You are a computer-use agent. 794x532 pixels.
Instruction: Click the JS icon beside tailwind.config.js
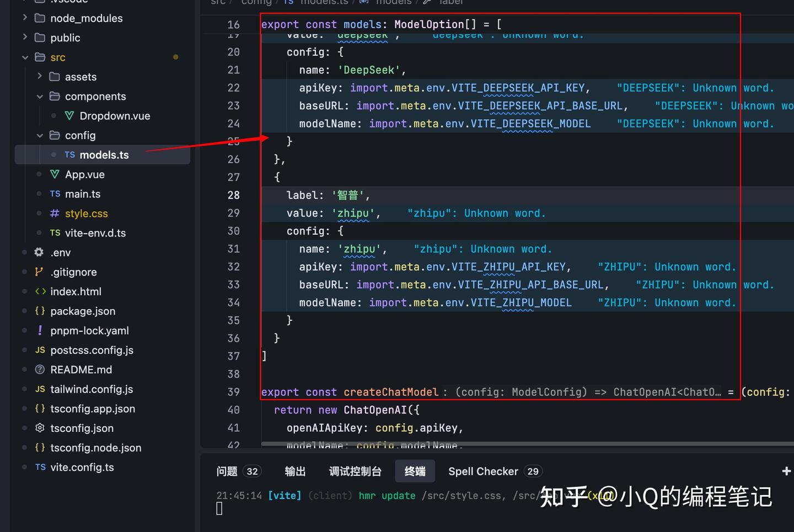[x=40, y=389]
